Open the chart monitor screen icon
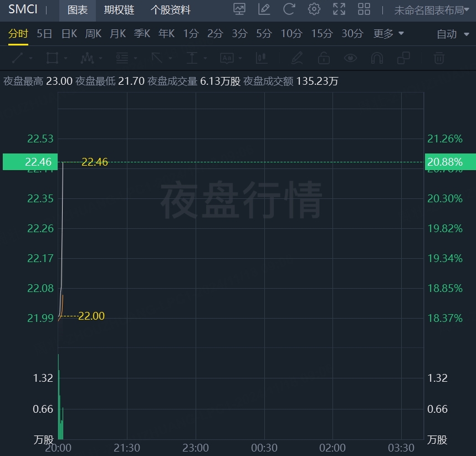Image resolution: width=476 pixels, height=456 pixels. [239, 9]
